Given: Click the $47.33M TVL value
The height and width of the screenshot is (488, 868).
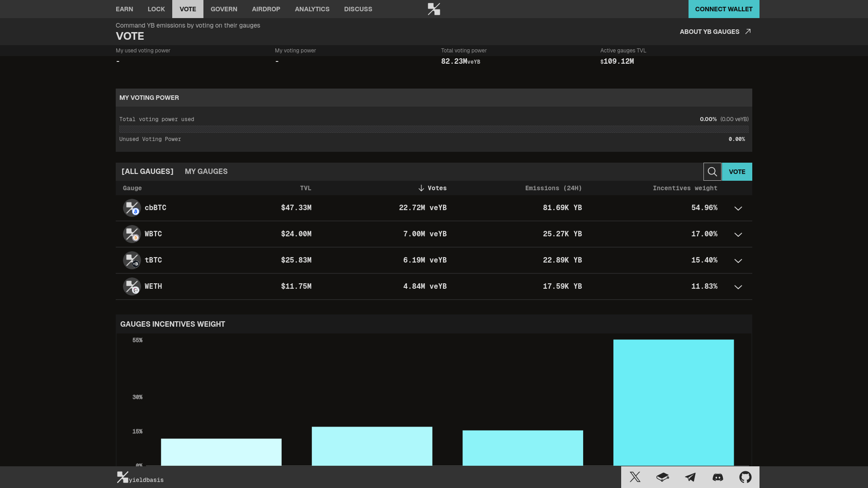Looking at the screenshot, I should click(x=296, y=208).
